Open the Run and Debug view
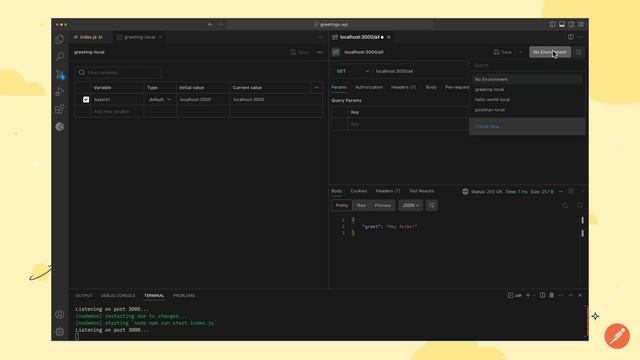This screenshot has width=640, height=360. tap(60, 91)
